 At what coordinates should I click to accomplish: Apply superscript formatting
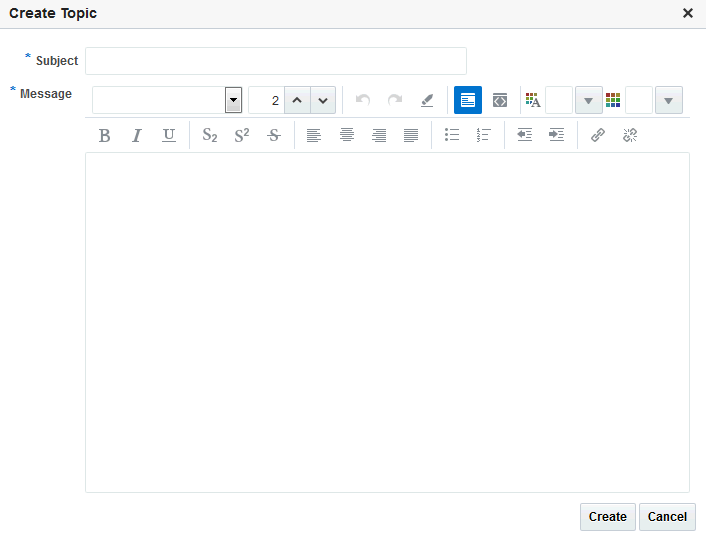[242, 135]
